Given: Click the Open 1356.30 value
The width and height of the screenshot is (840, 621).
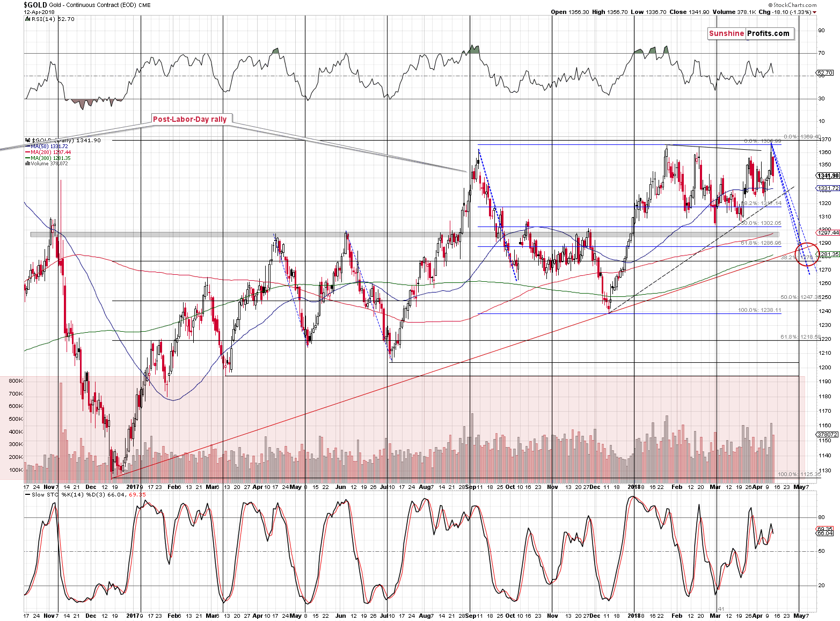Looking at the screenshot, I should click(x=570, y=12).
